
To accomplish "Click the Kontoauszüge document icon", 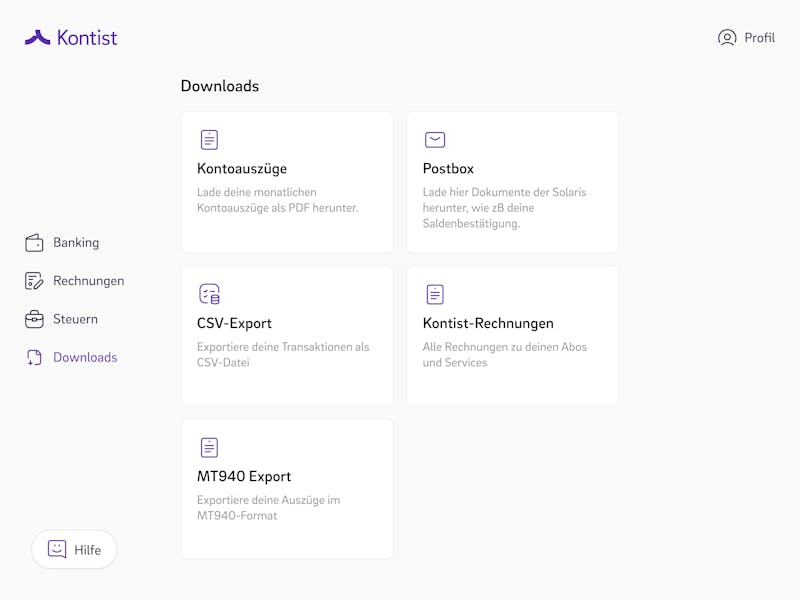I will click(209, 140).
